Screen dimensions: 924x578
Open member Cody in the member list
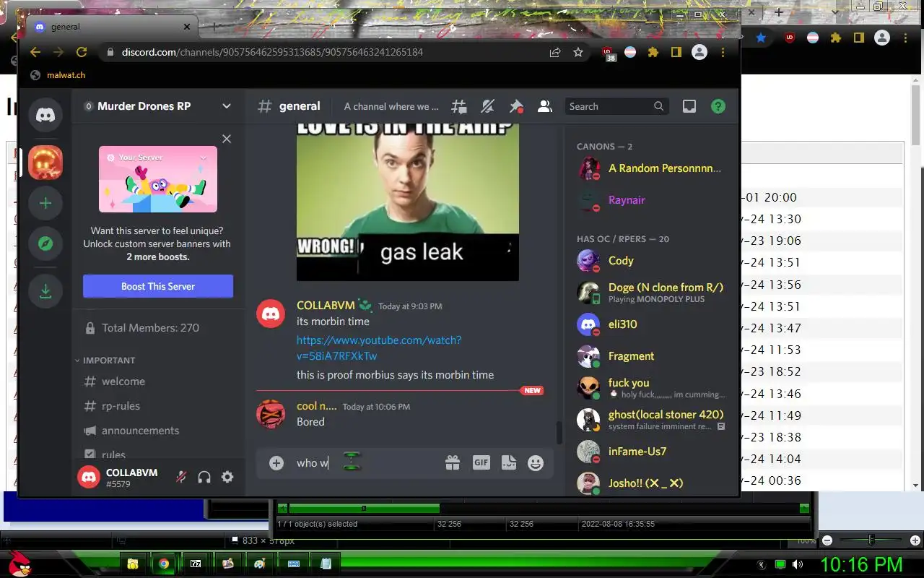pos(650,261)
